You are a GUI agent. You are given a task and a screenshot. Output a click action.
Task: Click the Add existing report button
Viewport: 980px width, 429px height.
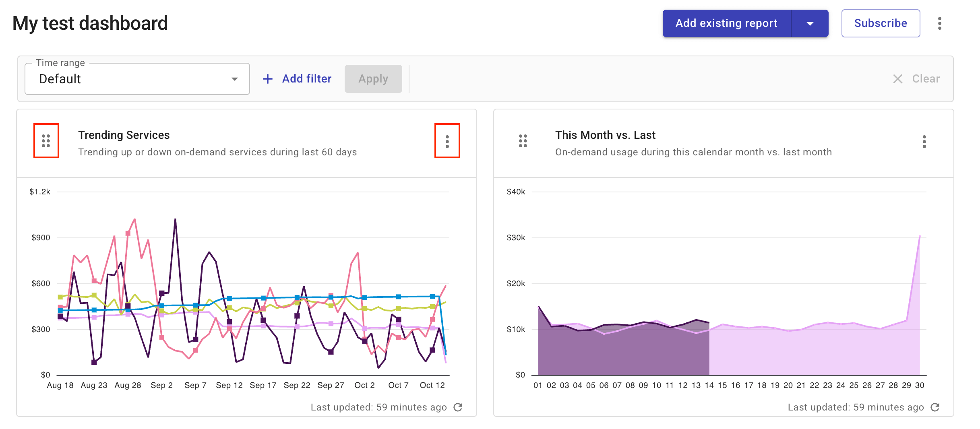(726, 23)
